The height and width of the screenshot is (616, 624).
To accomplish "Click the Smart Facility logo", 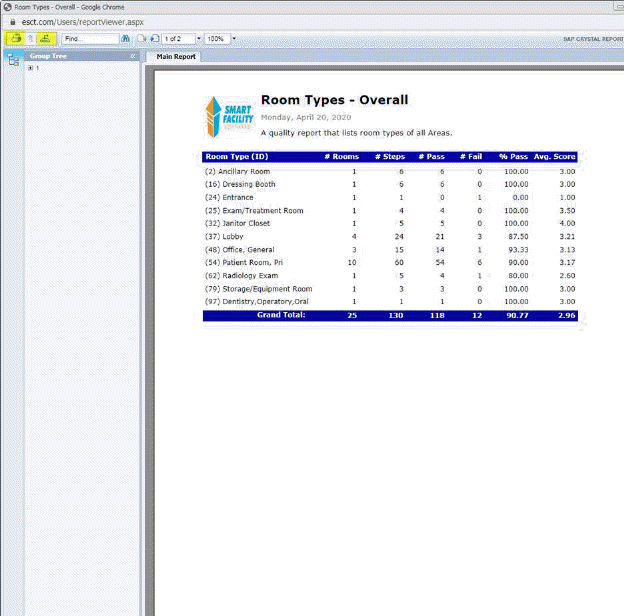I will 229,118.
